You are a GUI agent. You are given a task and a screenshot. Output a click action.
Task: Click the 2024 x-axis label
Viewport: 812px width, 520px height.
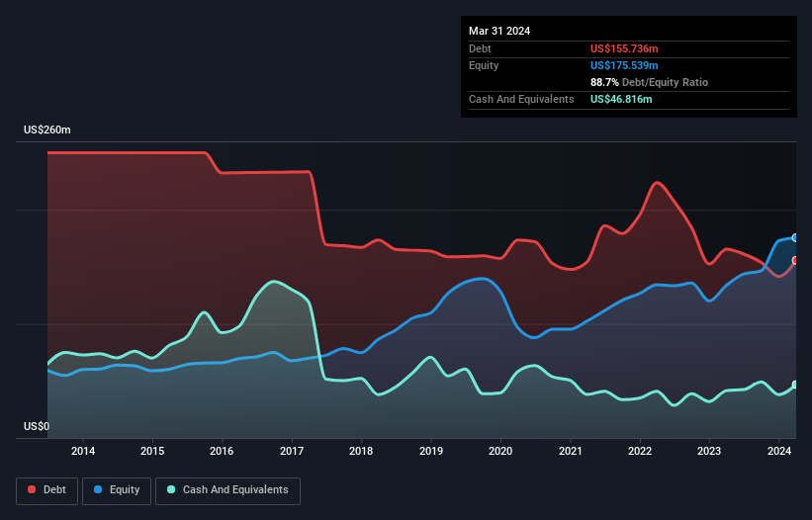click(x=779, y=451)
